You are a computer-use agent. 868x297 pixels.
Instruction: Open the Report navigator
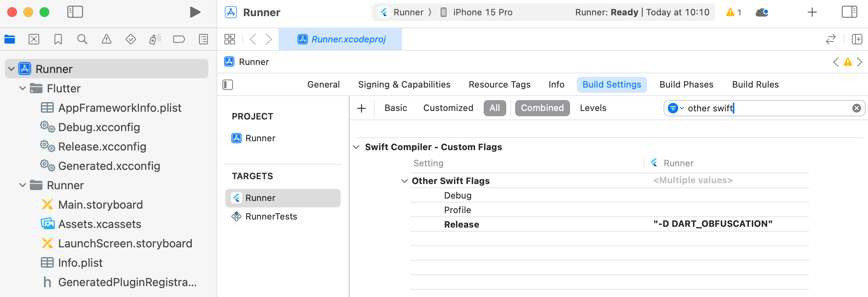pos(203,39)
